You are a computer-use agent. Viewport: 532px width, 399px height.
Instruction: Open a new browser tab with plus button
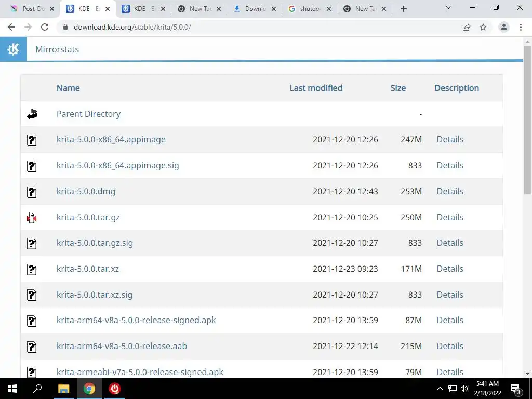tap(403, 9)
